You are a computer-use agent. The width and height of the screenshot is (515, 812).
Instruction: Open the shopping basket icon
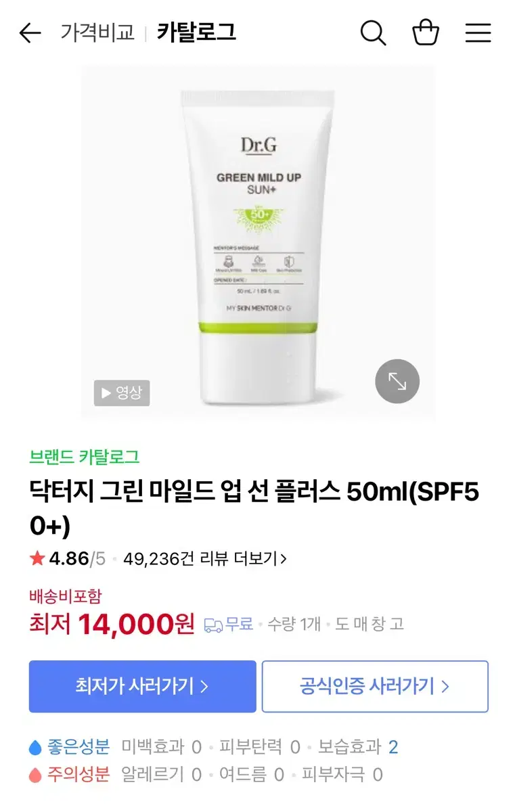(426, 32)
